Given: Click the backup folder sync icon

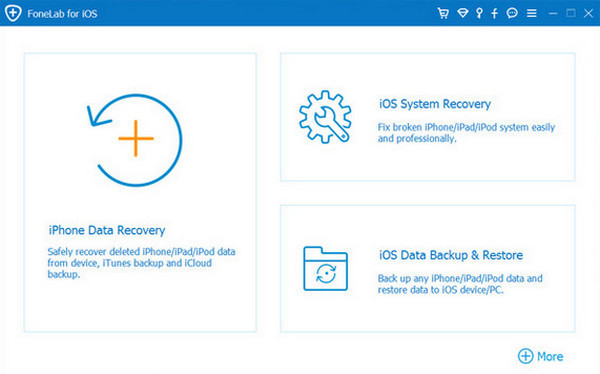Looking at the screenshot, I should [x=326, y=268].
